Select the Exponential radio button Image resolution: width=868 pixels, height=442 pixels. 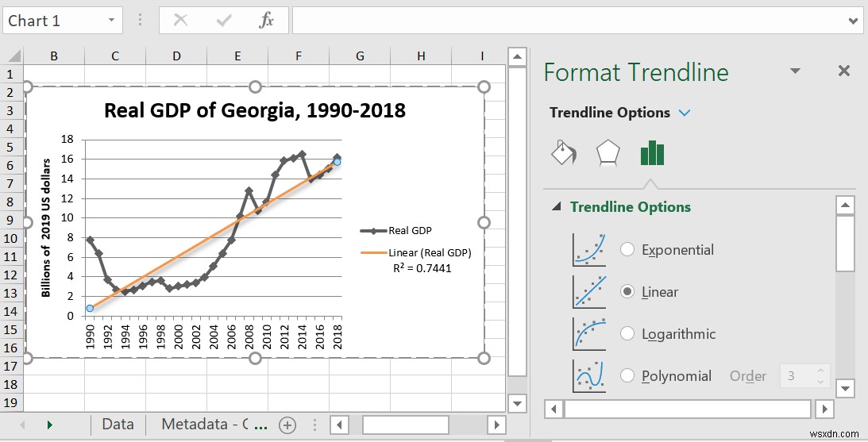click(x=627, y=249)
